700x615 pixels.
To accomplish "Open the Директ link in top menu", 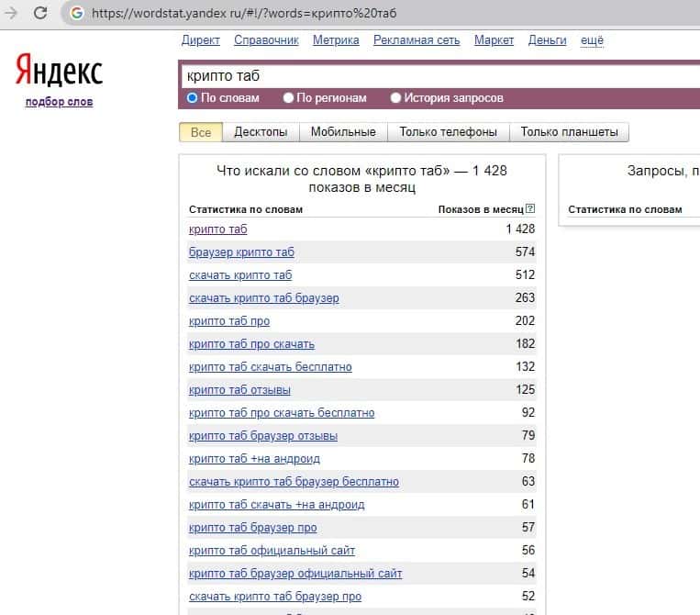I will coord(201,40).
